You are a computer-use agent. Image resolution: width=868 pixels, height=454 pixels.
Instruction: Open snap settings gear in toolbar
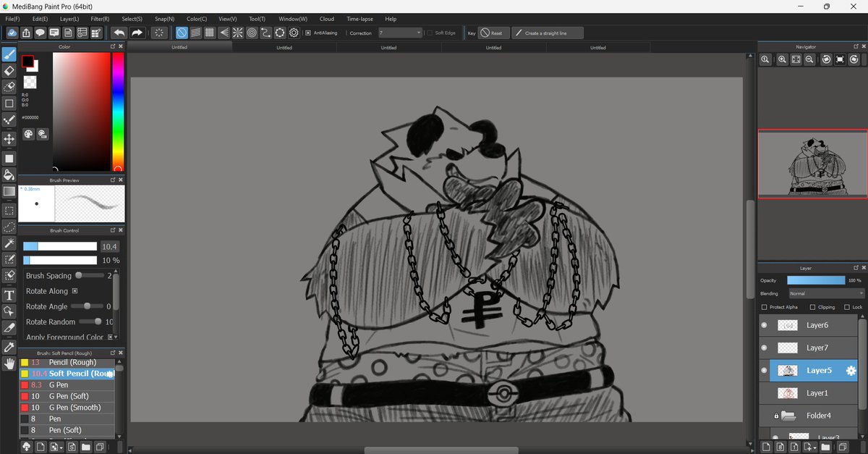[x=294, y=33]
